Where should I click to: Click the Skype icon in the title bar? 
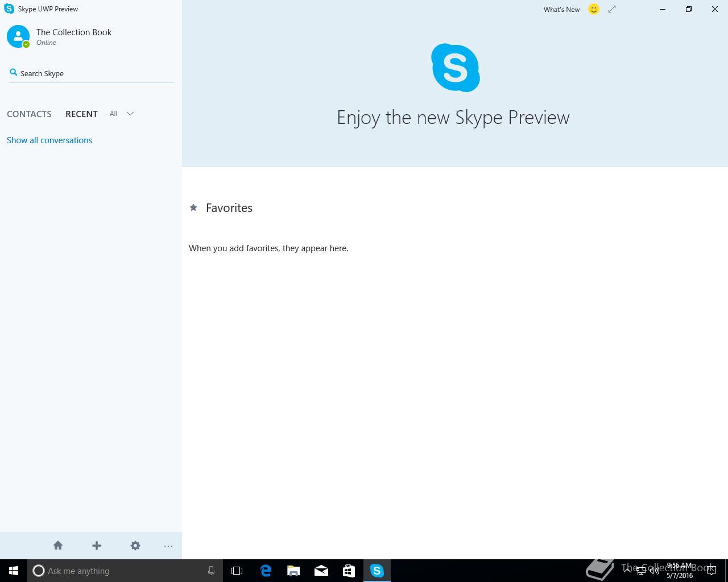(9, 9)
